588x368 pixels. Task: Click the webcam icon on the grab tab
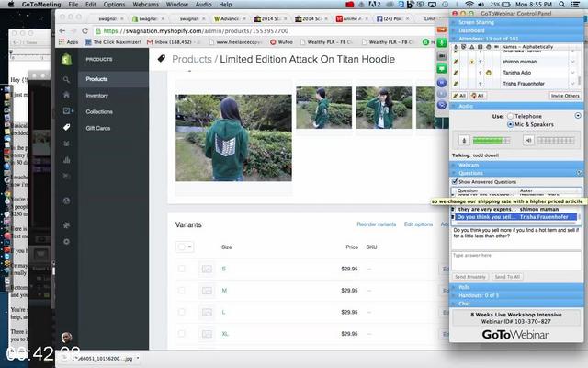(441, 55)
